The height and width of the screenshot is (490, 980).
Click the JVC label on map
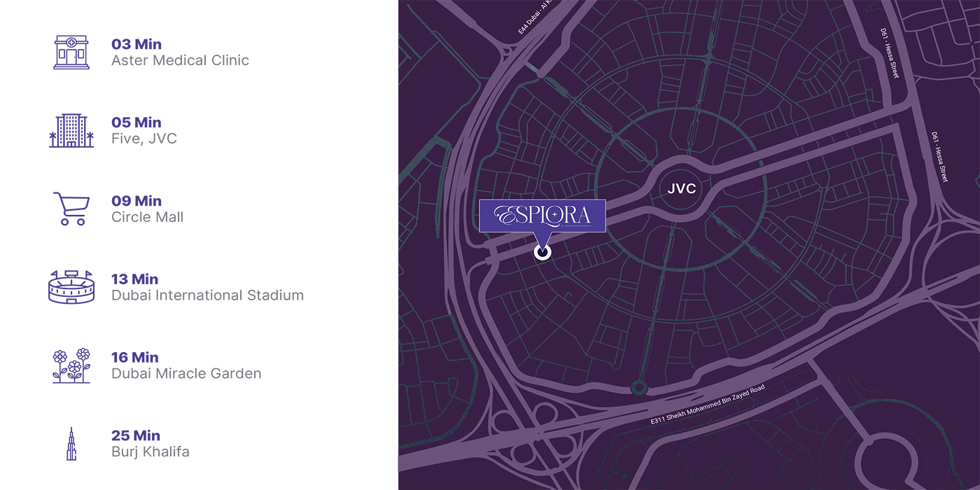tap(682, 188)
